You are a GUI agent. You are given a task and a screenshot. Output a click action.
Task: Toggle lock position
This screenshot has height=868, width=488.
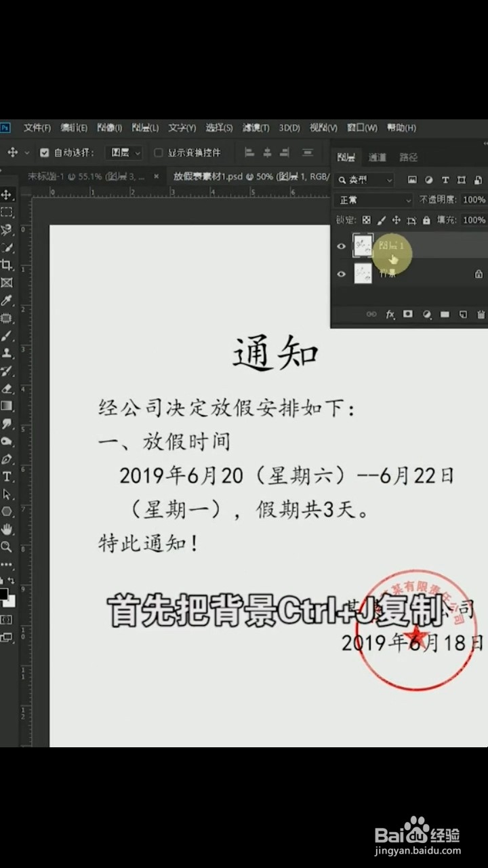click(396, 220)
